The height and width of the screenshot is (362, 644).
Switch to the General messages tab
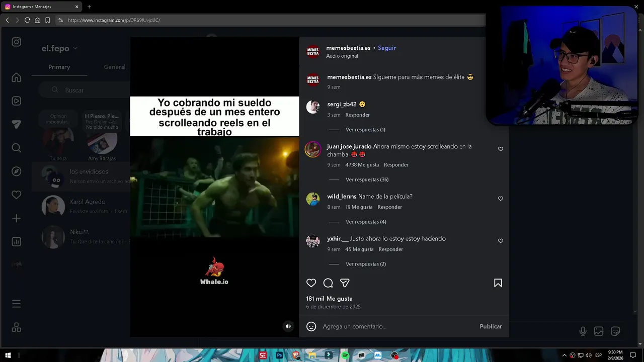click(115, 67)
